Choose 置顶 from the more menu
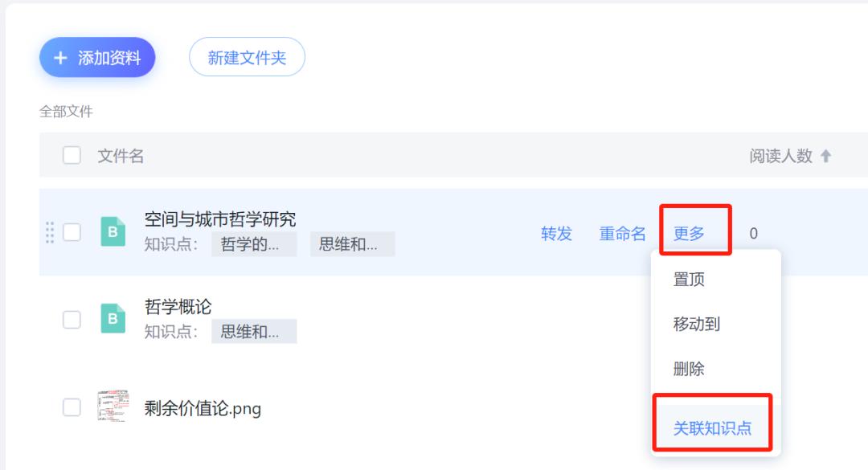This screenshot has height=470, width=868. pyautogui.click(x=689, y=280)
